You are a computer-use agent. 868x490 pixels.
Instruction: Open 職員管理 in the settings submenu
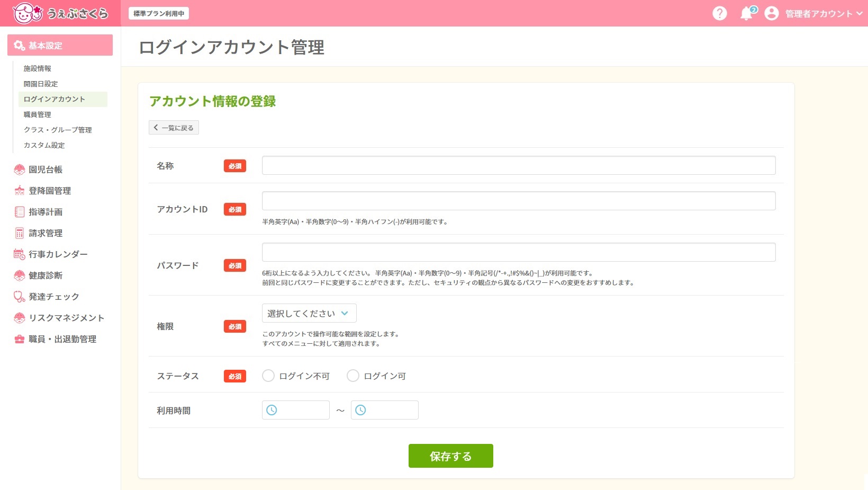pos(37,114)
